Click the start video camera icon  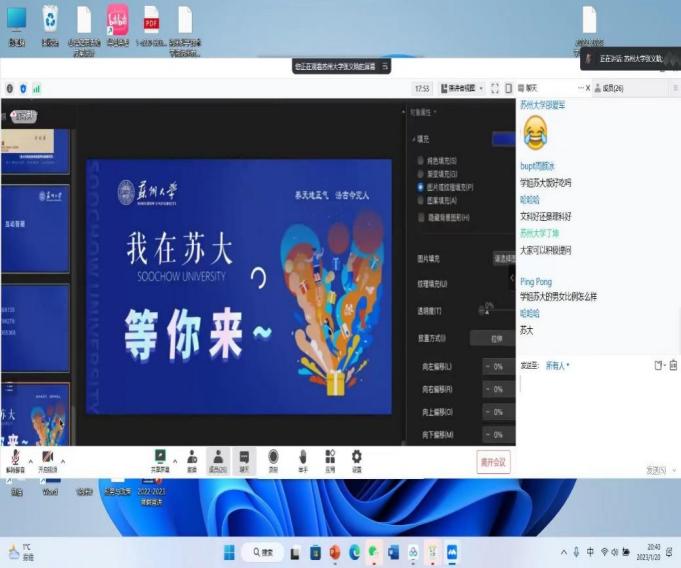47,457
